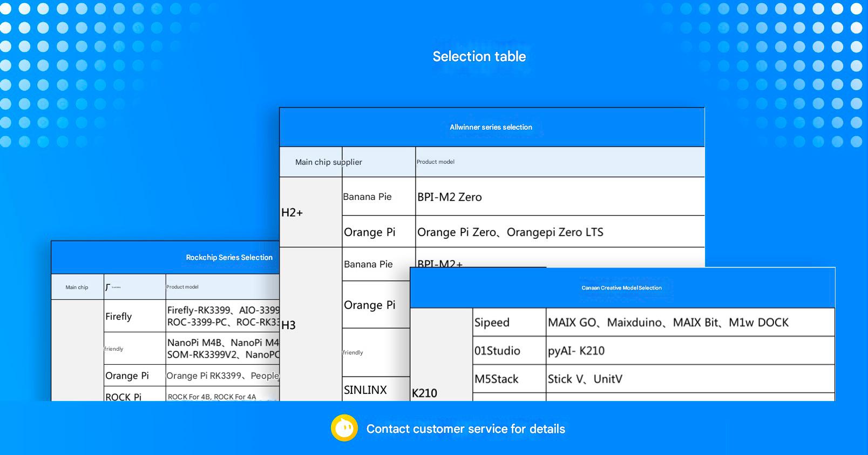Click the 01Studio supplier cell
The width and height of the screenshot is (868, 455).
coord(508,351)
